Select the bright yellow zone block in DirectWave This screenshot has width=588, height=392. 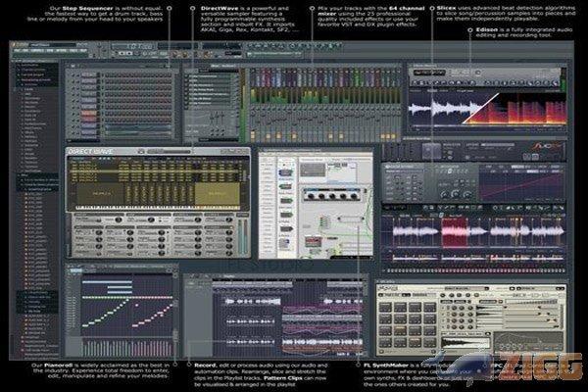coord(217,194)
